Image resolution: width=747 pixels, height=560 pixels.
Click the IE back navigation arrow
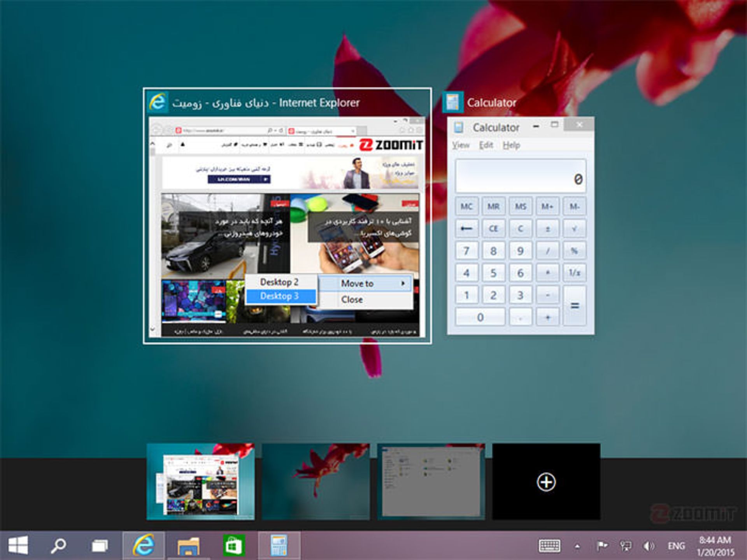(x=156, y=130)
